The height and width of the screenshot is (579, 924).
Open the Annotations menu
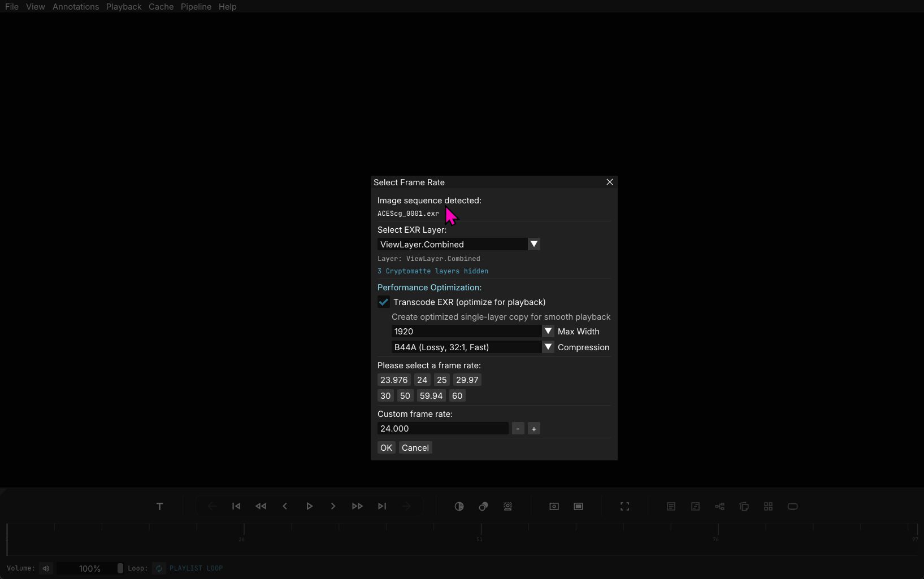pos(76,7)
